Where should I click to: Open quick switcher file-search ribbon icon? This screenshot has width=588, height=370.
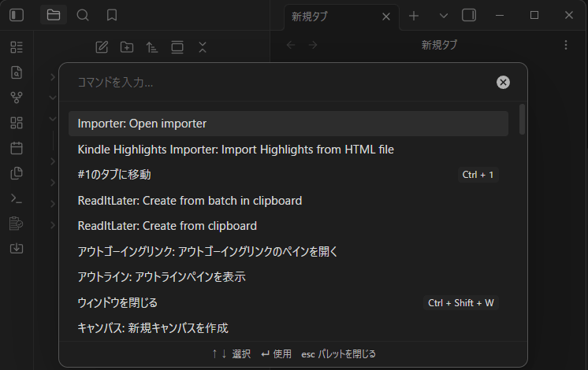point(17,72)
